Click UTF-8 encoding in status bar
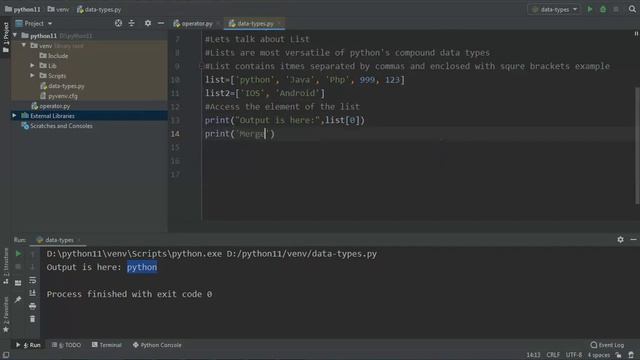The height and width of the screenshot is (360, 640). pyautogui.click(x=574, y=355)
